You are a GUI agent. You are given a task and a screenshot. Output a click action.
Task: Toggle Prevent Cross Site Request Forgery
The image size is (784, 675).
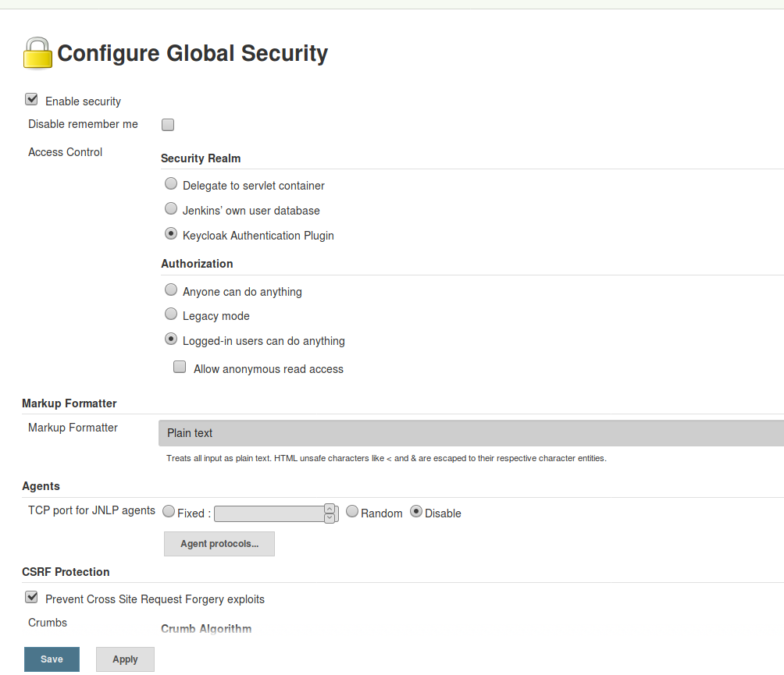pos(31,597)
